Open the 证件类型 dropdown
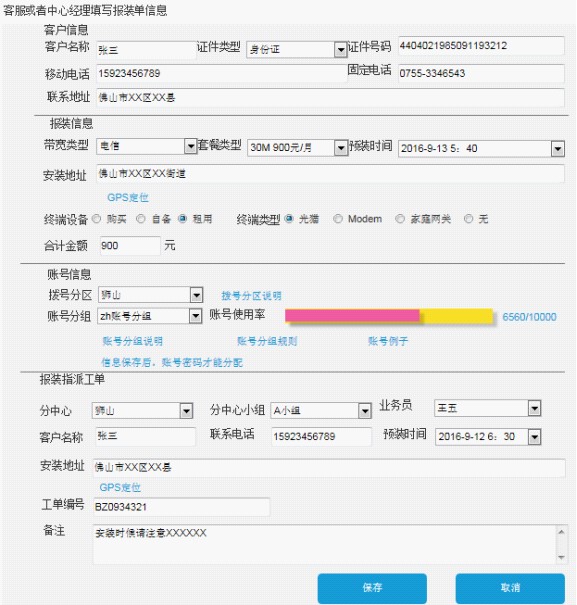Screen dimensions: 577x605 point(297,49)
